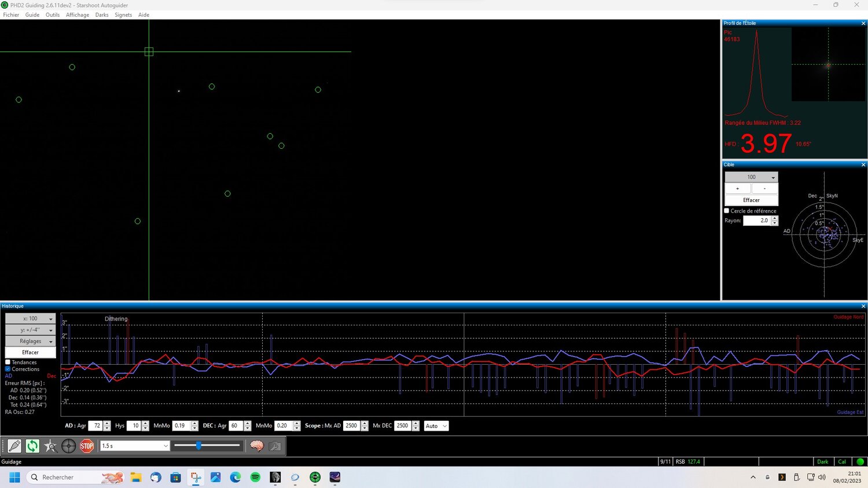Click the AD MnMo 0.19 field
This screenshot has width=868, height=488.
(182, 426)
